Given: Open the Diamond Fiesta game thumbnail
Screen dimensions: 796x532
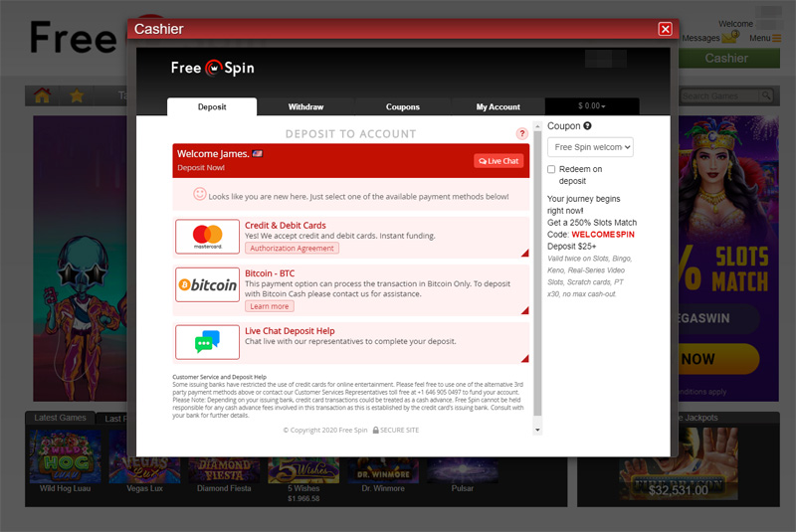Looking at the screenshot, I should (224, 469).
